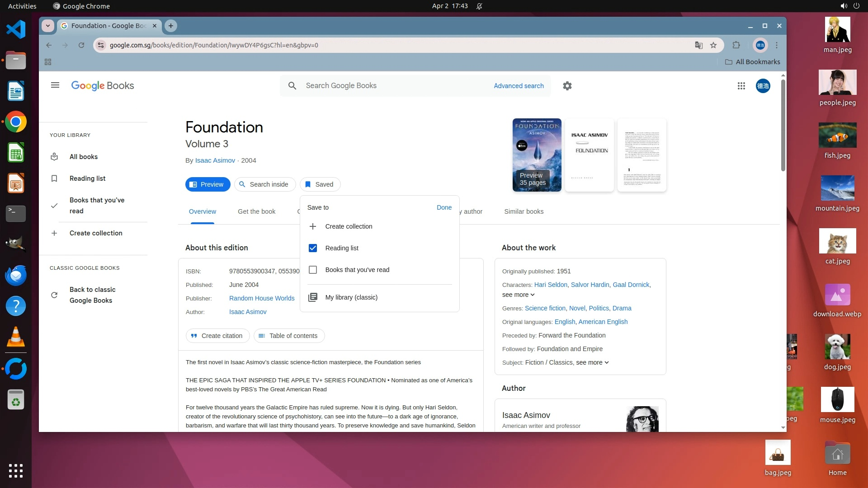The image size is (868, 488).
Task: Open the Chrome tab search dropdown arrow
Action: (48, 26)
